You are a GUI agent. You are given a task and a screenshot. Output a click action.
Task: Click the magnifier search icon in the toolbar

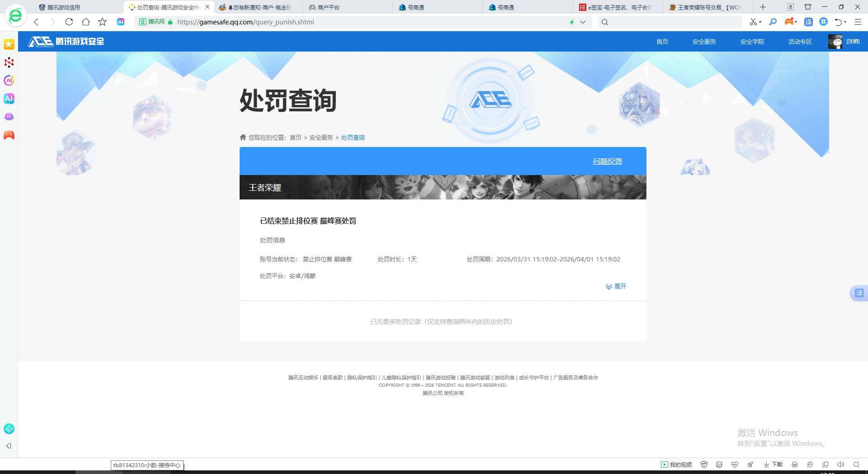point(773,22)
